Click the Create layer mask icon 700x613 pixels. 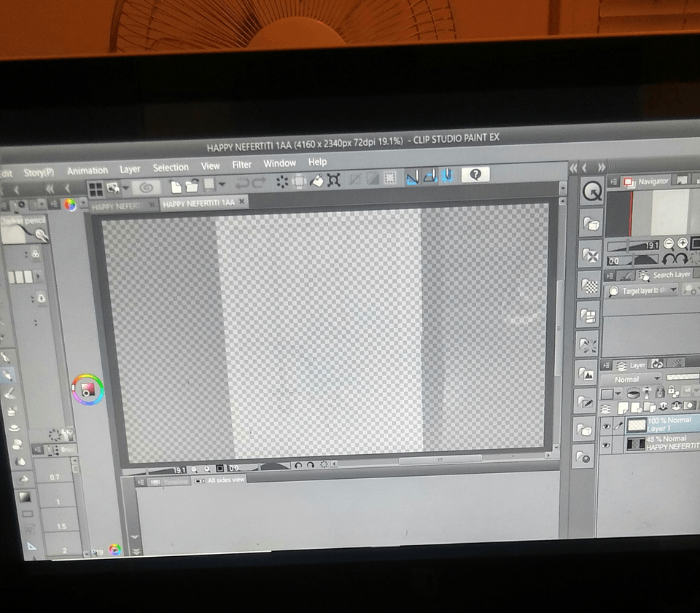pyautogui.click(x=690, y=405)
